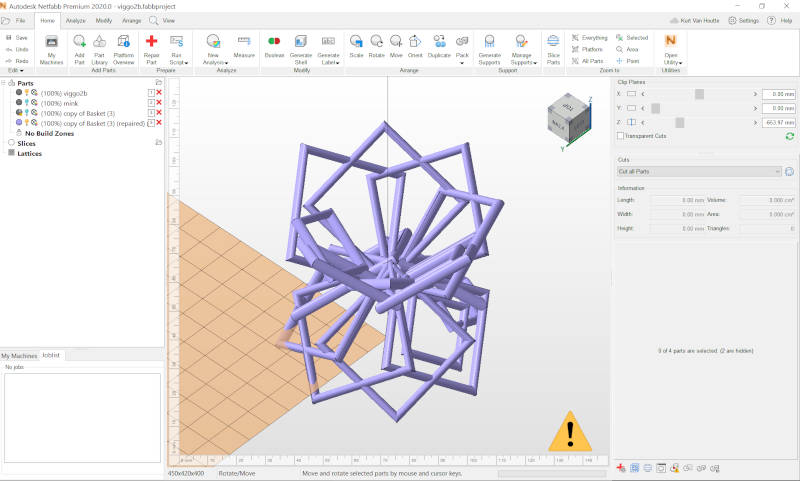This screenshot has width=800, height=481.
Task: Choose the zoom to Area tool
Action: (627, 49)
